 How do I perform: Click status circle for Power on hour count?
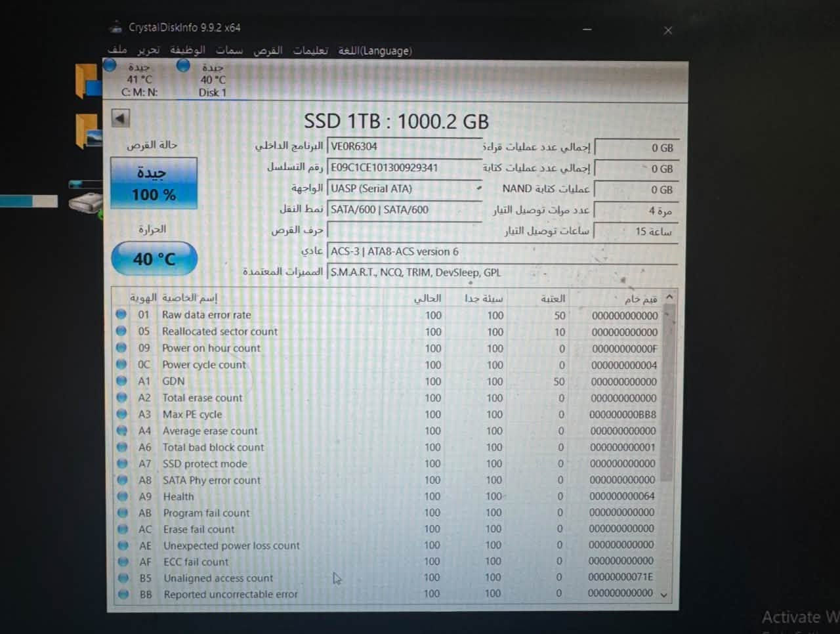pos(121,347)
